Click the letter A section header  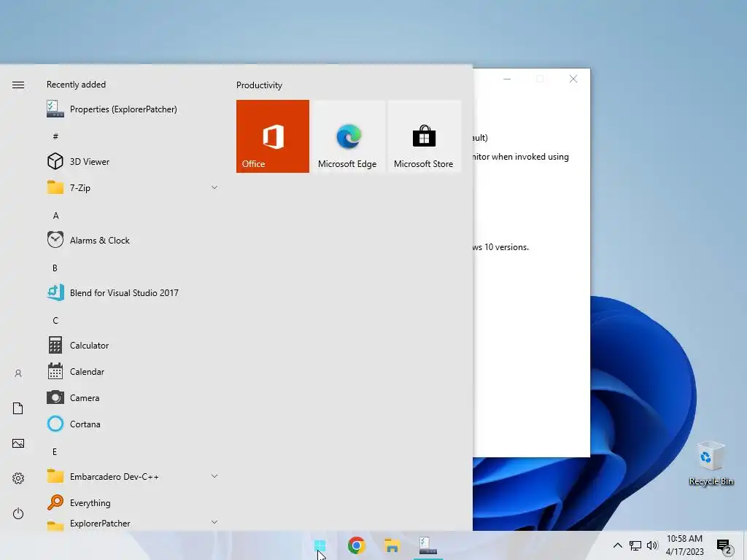tap(55, 216)
